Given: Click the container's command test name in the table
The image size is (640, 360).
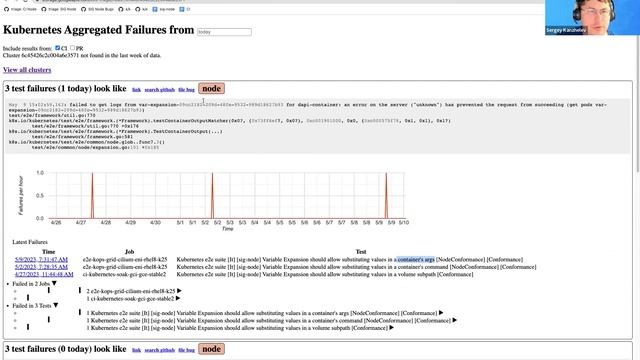Looking at the screenshot, I should 356,267.
